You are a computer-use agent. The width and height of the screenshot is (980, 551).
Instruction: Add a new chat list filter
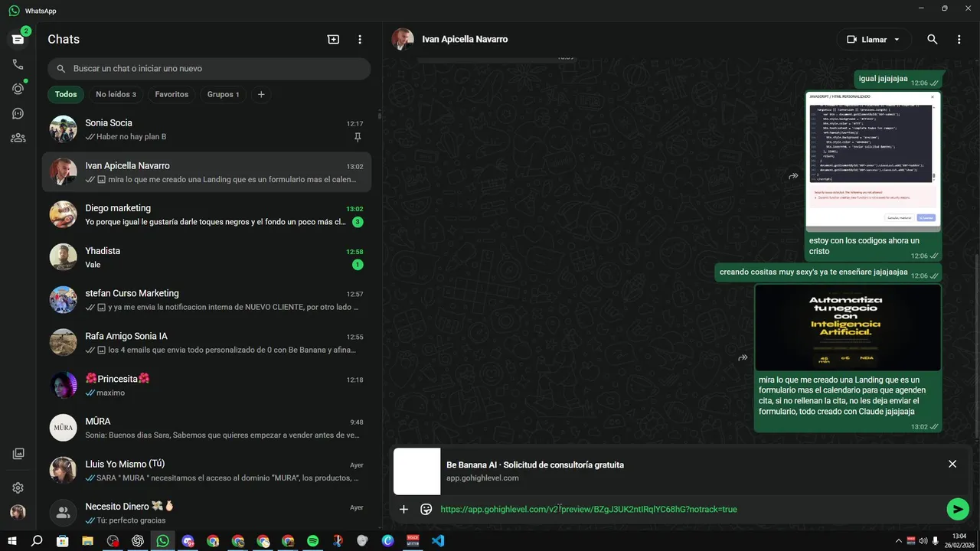pyautogui.click(x=261, y=94)
